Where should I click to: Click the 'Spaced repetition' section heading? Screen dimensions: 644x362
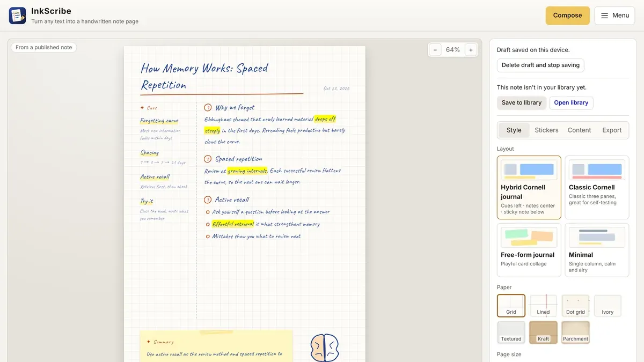coord(239,159)
